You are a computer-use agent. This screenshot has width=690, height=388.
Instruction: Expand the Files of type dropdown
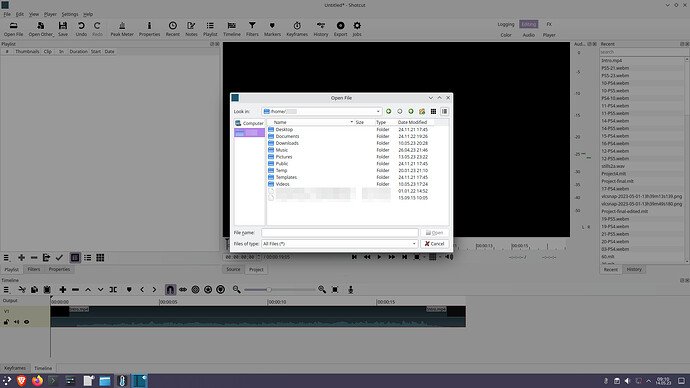tap(414, 244)
